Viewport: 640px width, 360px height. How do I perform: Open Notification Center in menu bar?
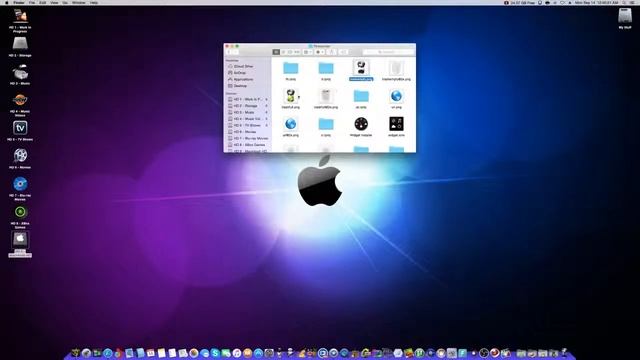tap(633, 2)
